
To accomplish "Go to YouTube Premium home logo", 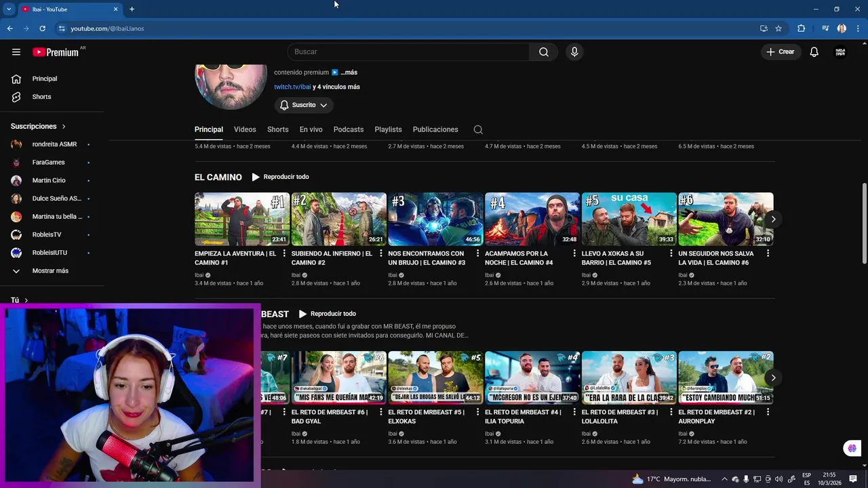I will [56, 52].
